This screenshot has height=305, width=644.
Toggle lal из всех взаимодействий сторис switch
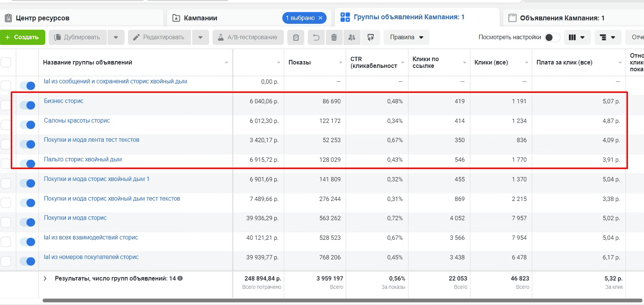[28, 242]
